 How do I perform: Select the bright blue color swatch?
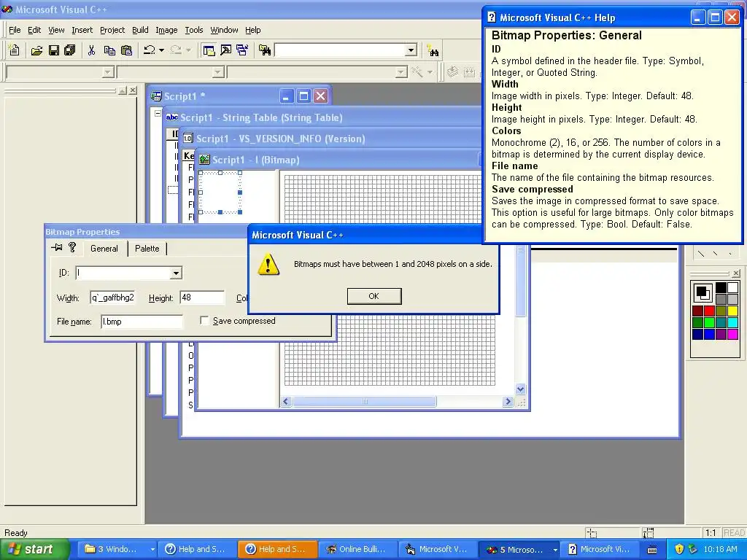(x=709, y=334)
